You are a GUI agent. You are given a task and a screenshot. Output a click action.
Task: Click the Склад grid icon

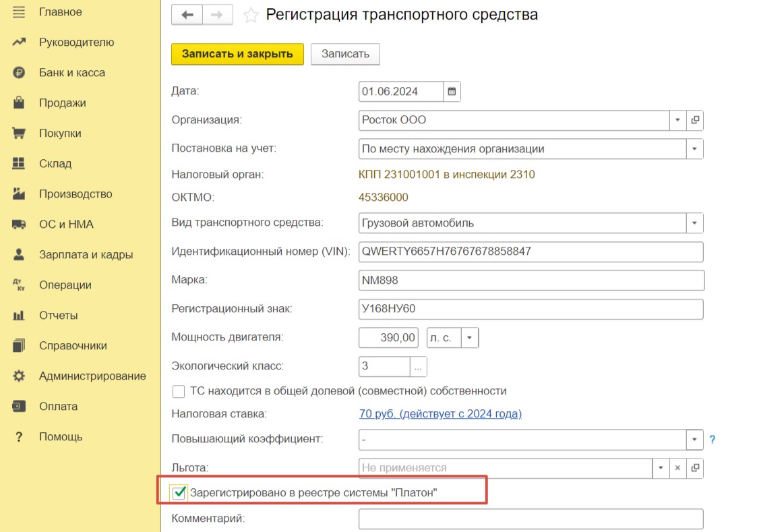18,163
